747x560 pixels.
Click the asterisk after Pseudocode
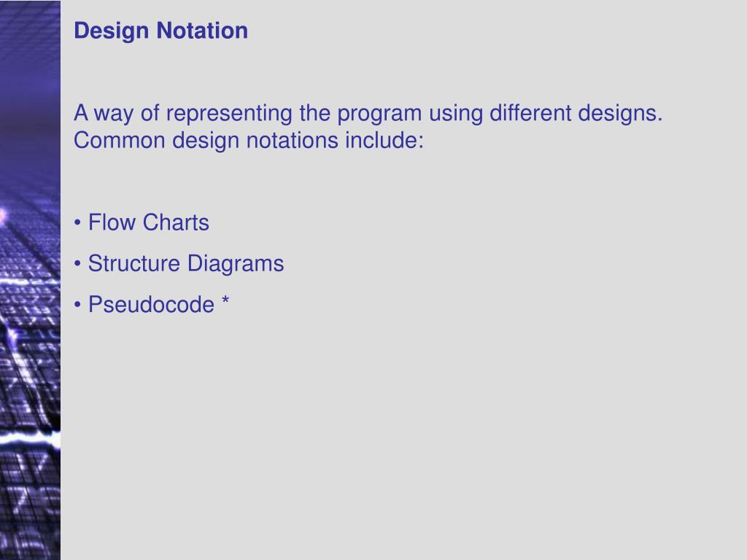click(225, 301)
